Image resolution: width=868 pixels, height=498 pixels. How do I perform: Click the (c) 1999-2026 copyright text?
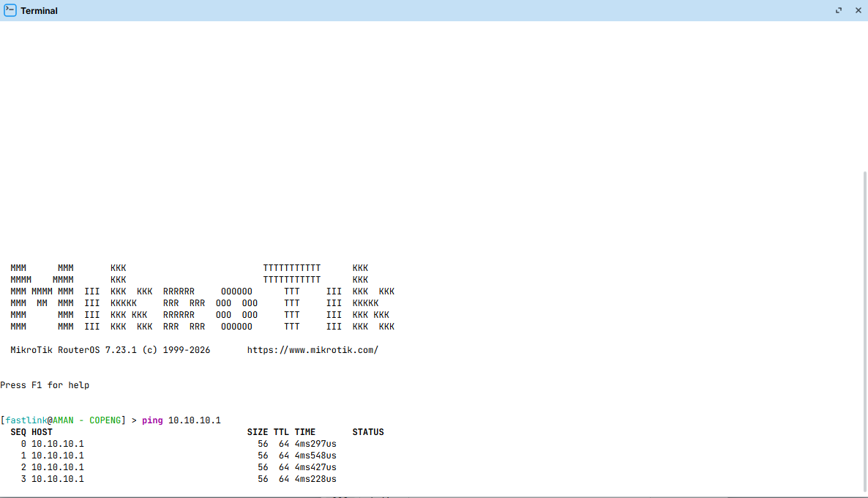coord(176,350)
